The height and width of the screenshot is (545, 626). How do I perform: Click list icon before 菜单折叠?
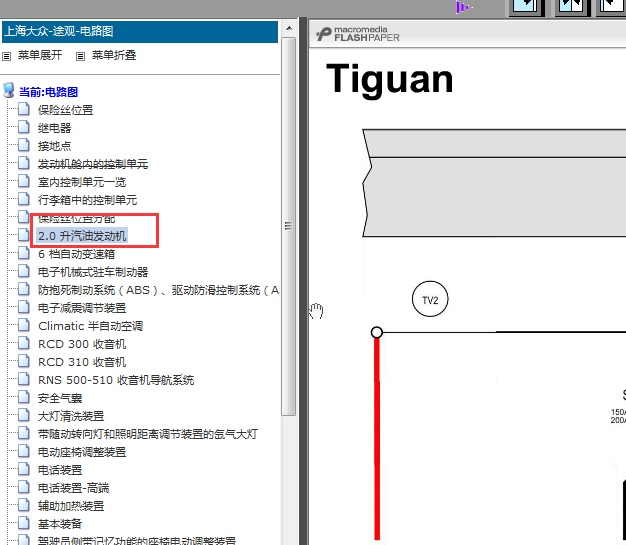tap(80, 56)
